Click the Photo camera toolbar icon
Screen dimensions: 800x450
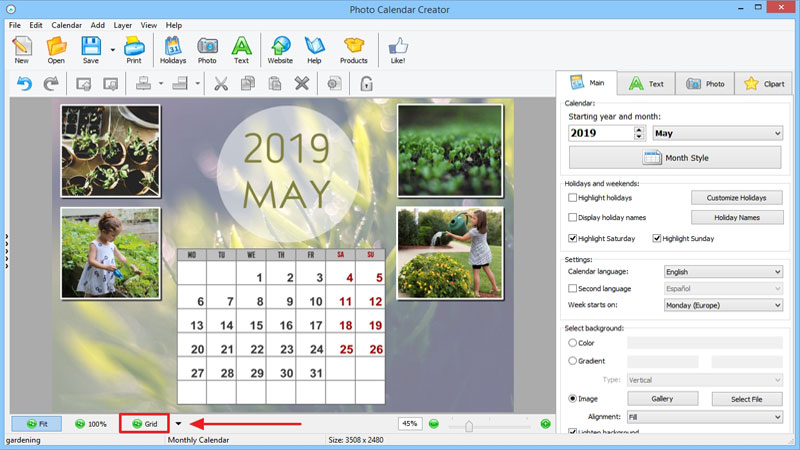207,51
